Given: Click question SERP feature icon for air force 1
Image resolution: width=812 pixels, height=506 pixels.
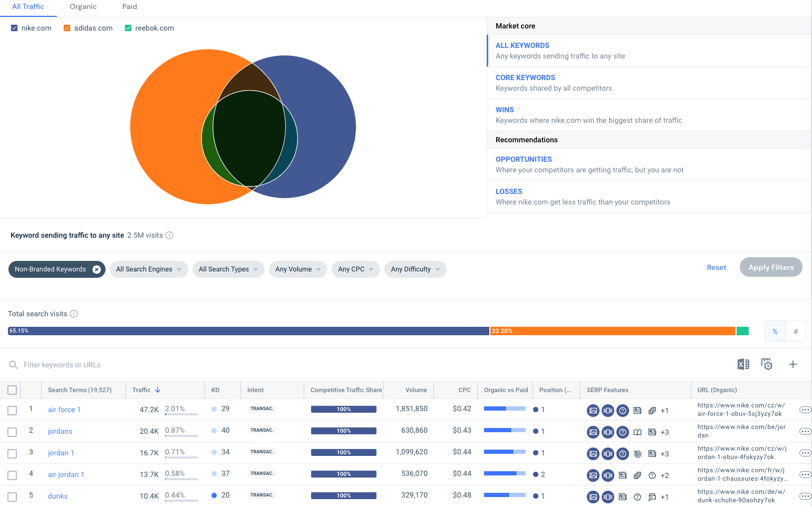Looking at the screenshot, I should [x=623, y=411].
